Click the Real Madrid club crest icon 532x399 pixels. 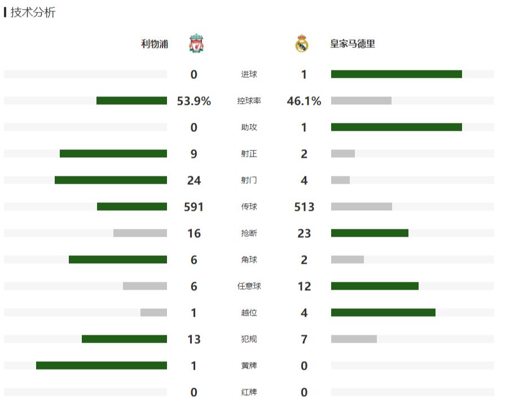(x=302, y=43)
